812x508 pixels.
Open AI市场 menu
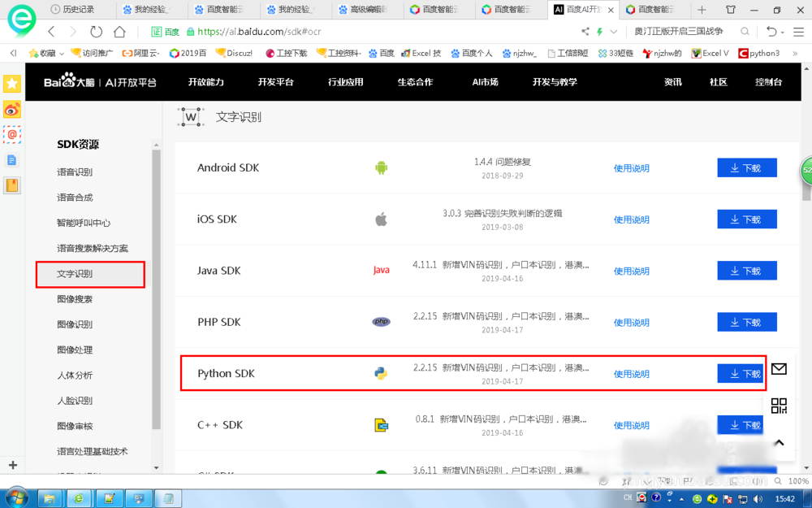[x=486, y=82]
